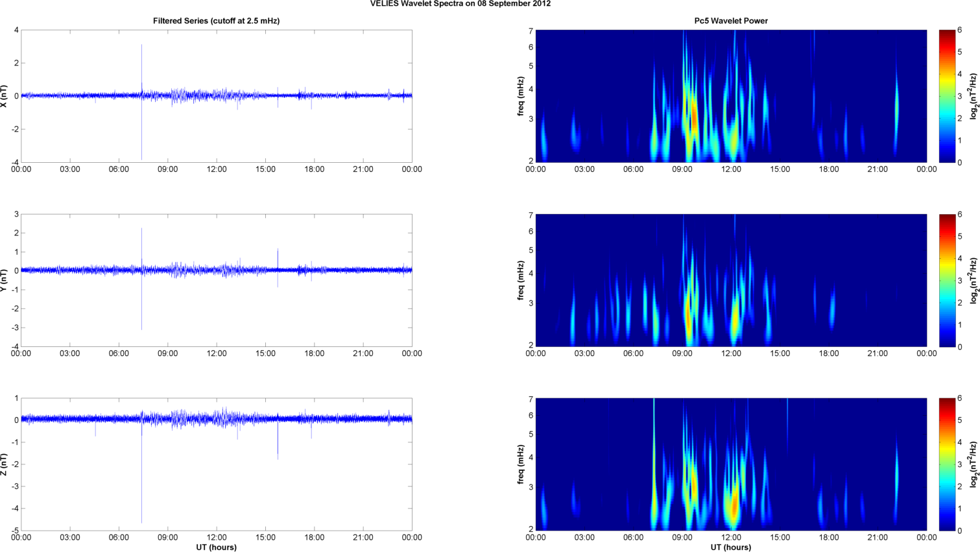Click the '03:00' tick label under the middle spectrogram
Viewport: 980px width, 552px height.
point(584,354)
